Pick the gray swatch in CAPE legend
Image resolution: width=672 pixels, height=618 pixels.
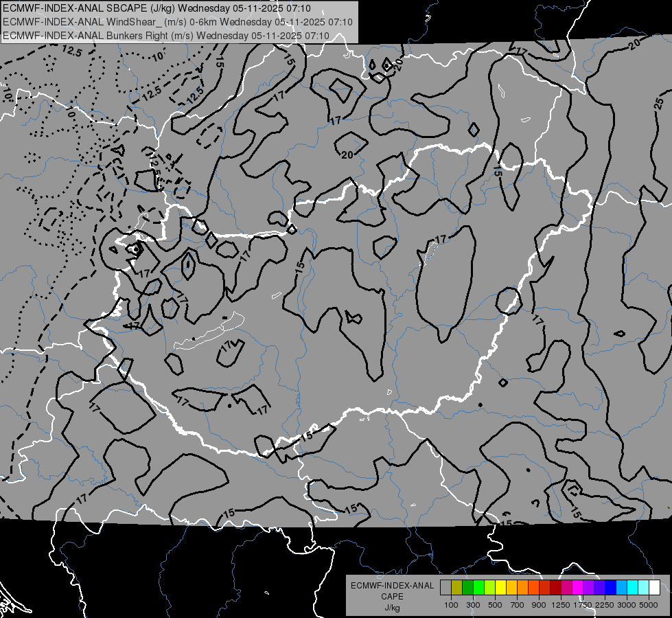pyautogui.click(x=445, y=588)
